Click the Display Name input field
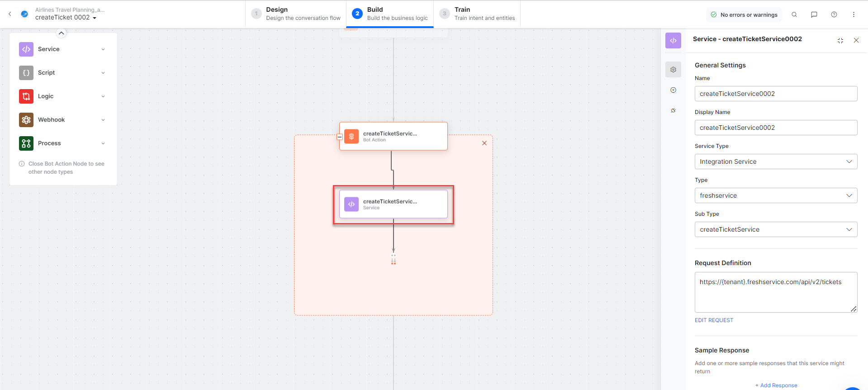Image resolution: width=868 pixels, height=390 pixels. click(x=775, y=128)
